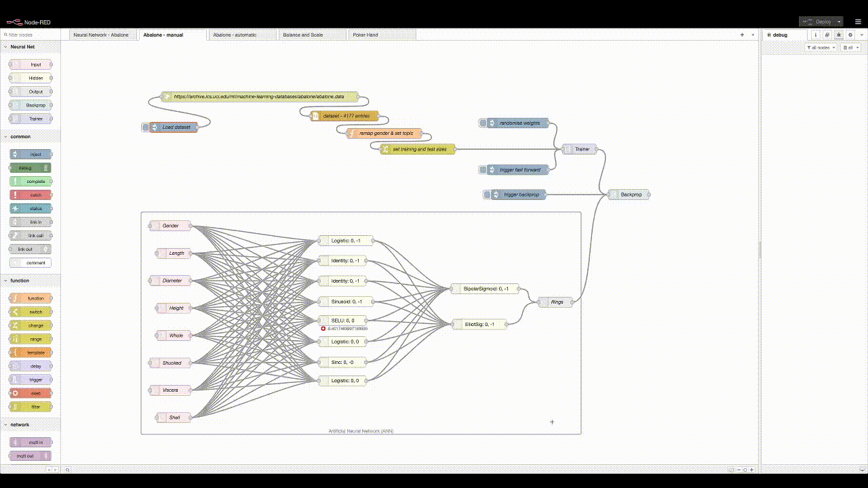
Task: Trigger the backprop inject button
Action: 487,195
